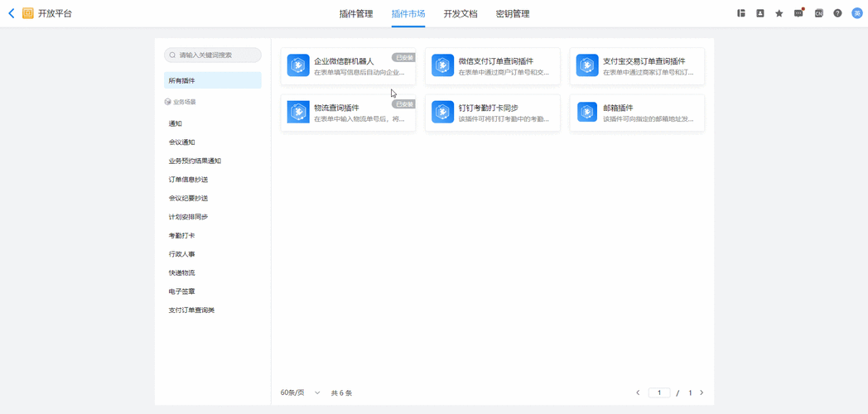Click 已安装 badge on 企业微信群机器人 card
Screen dimensions: 868x414
[403, 57]
